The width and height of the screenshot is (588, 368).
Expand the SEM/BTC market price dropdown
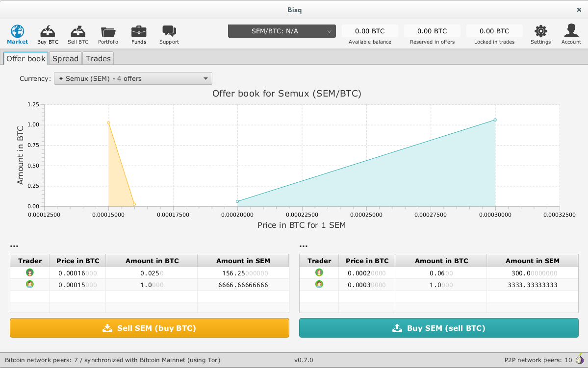[x=282, y=31]
